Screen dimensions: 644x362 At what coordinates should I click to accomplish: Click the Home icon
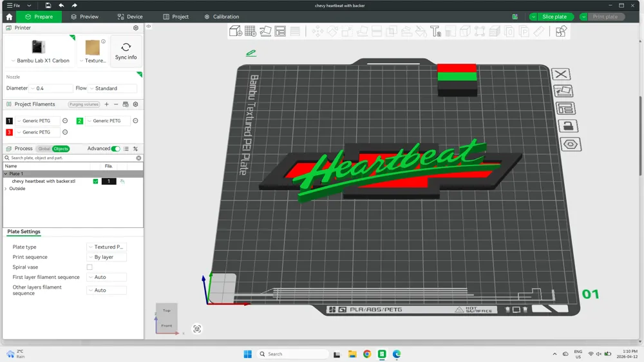pos(9,17)
